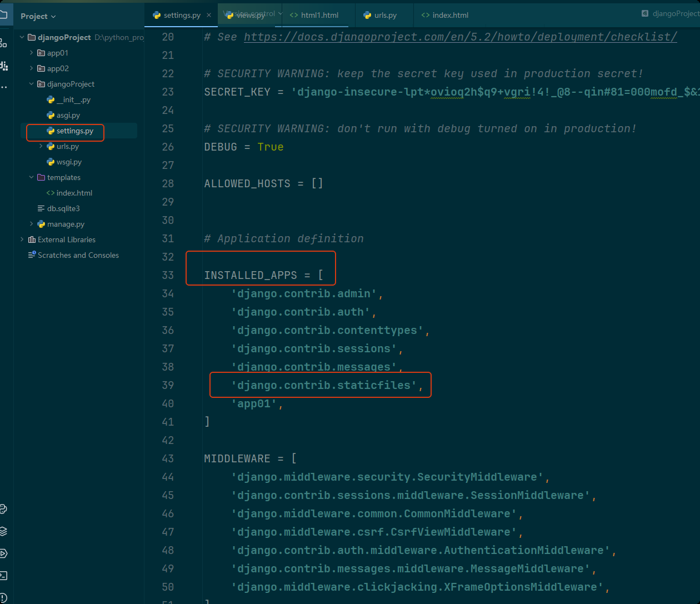This screenshot has height=604, width=700.
Task: Click the 'django.contrib.sessions' string on line 37
Action: 314,348
